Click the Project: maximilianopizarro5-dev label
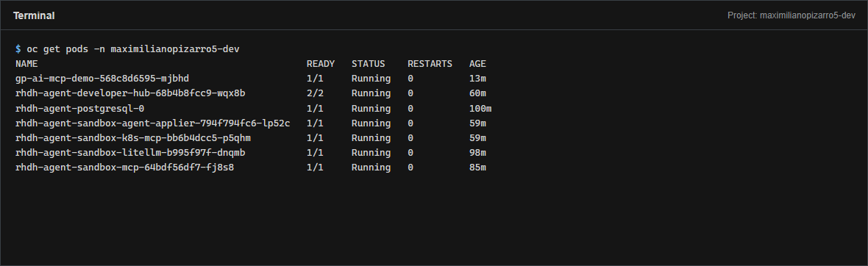868x266 pixels. [x=791, y=15]
